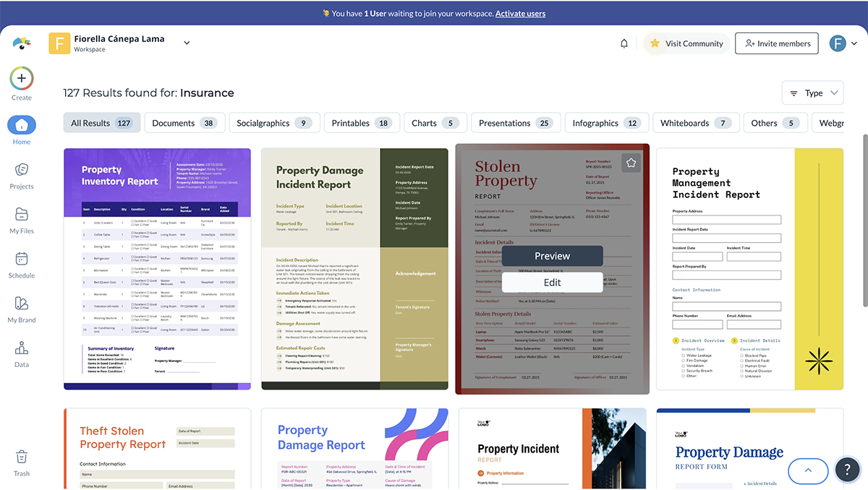This screenshot has height=490, width=868.
Task: Click the scroll-to-top arrow button
Action: coord(808,470)
